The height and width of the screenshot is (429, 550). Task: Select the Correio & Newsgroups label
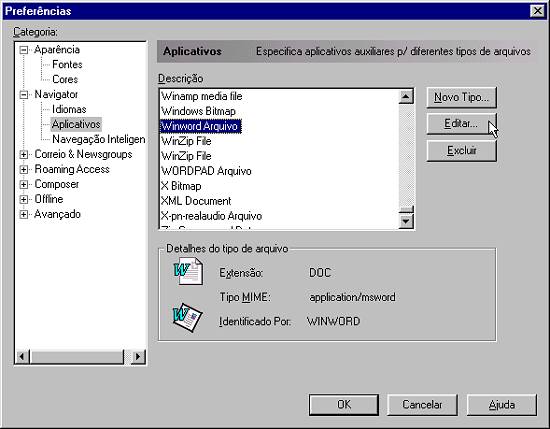[83, 154]
